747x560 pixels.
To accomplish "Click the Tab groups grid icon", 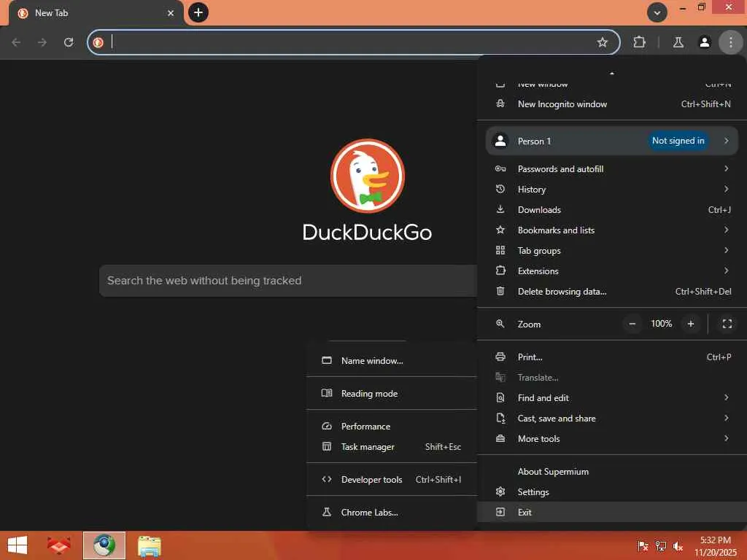I will pos(500,251).
